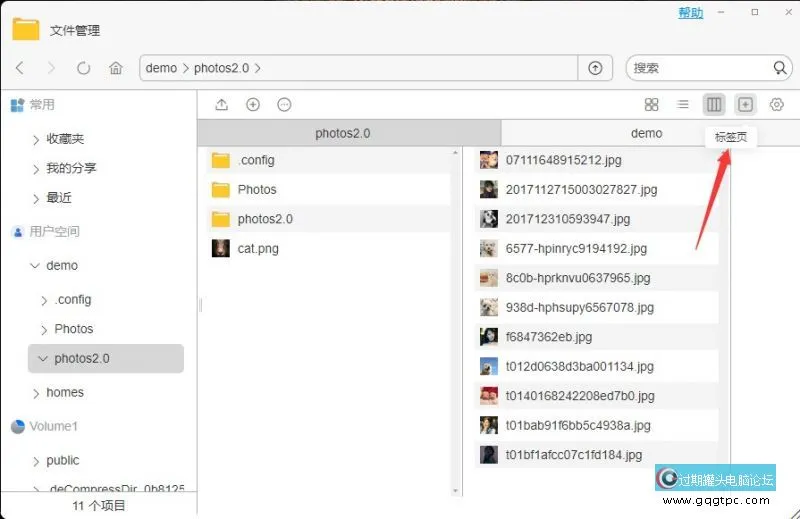This screenshot has height=519, width=800.
Task: Open the 帮助 help link
Action: tap(690, 13)
